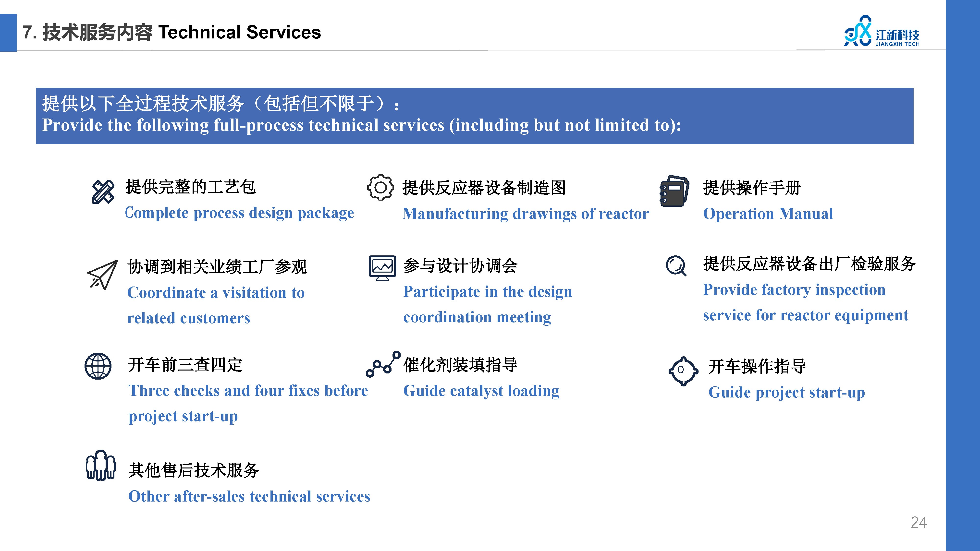Click the blue full-process services banner
The width and height of the screenshot is (980, 551).
pyautogui.click(x=474, y=116)
